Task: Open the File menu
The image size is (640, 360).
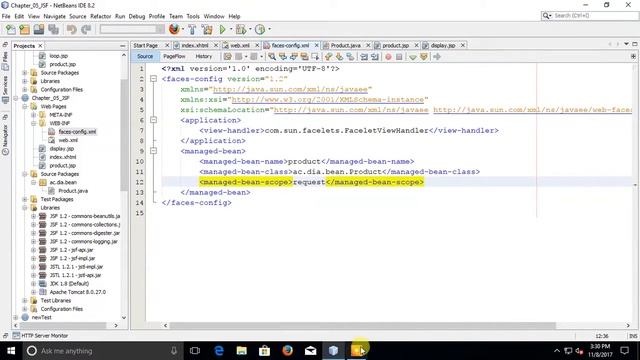Action: 6,16
